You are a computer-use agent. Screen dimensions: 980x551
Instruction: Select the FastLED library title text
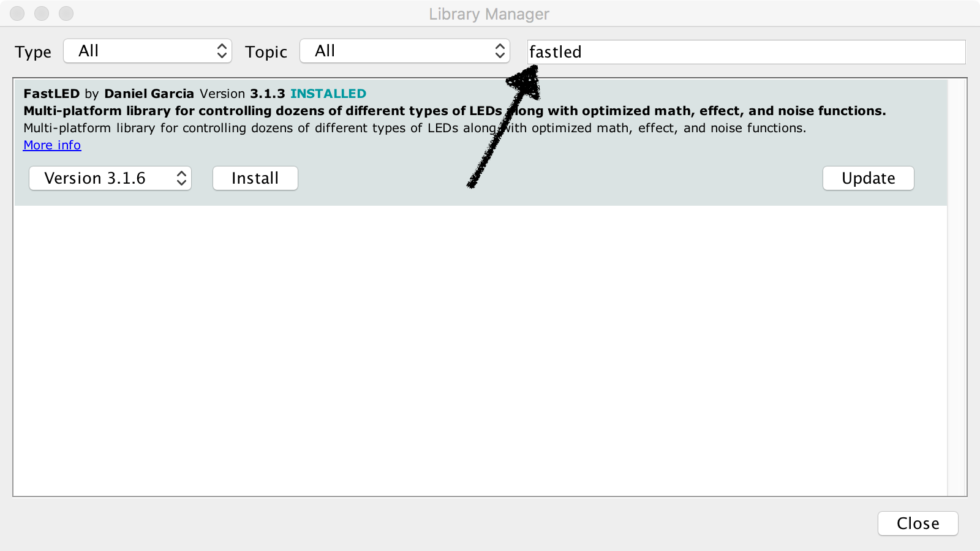point(51,94)
